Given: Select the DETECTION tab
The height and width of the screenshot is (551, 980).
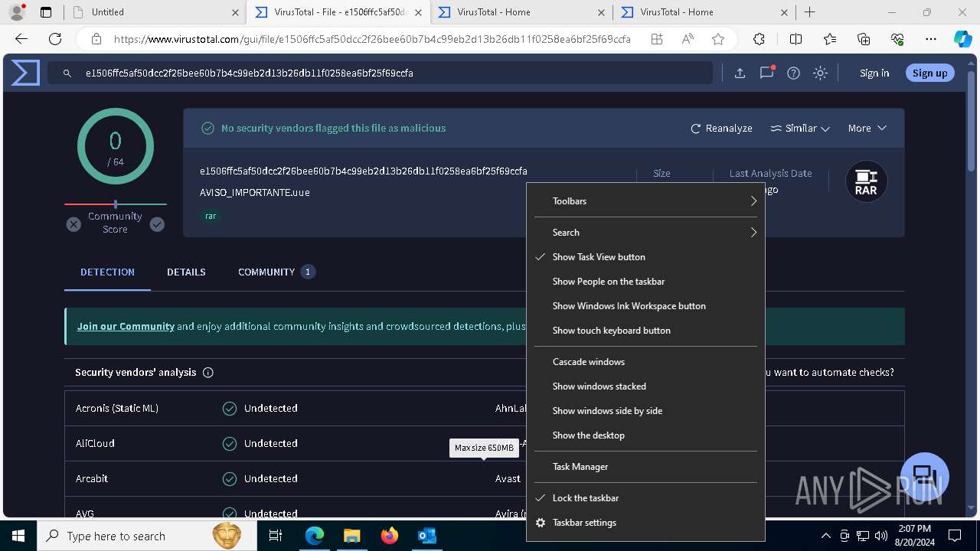Looking at the screenshot, I should 107,272.
